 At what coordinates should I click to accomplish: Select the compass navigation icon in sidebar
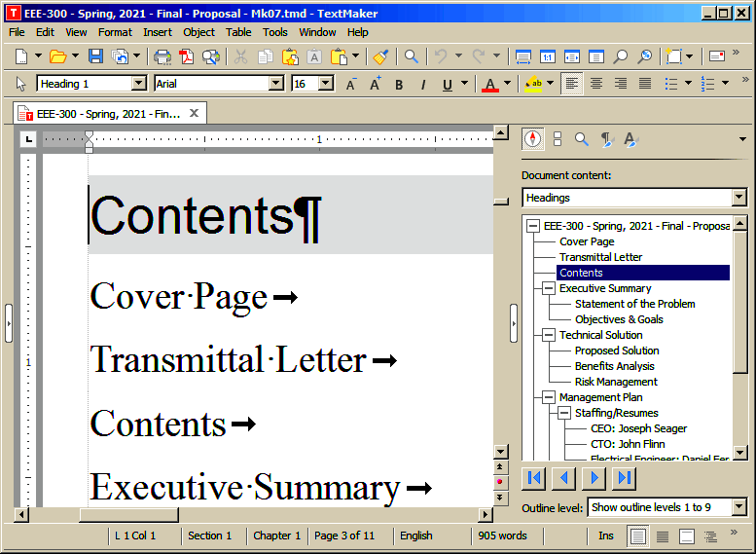tap(532, 139)
